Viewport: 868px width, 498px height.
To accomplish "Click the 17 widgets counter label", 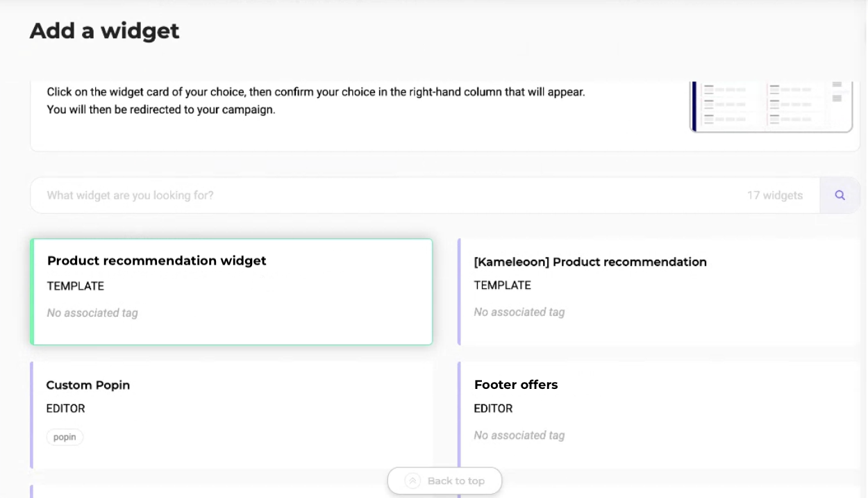I will click(x=775, y=196).
